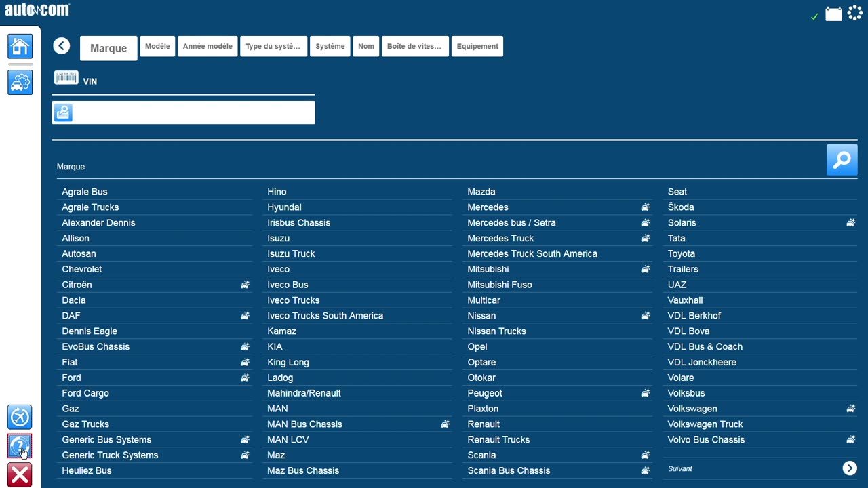This screenshot has height=488, width=868.
Task: Click the vehicle history icon in input field
Action: (x=63, y=113)
